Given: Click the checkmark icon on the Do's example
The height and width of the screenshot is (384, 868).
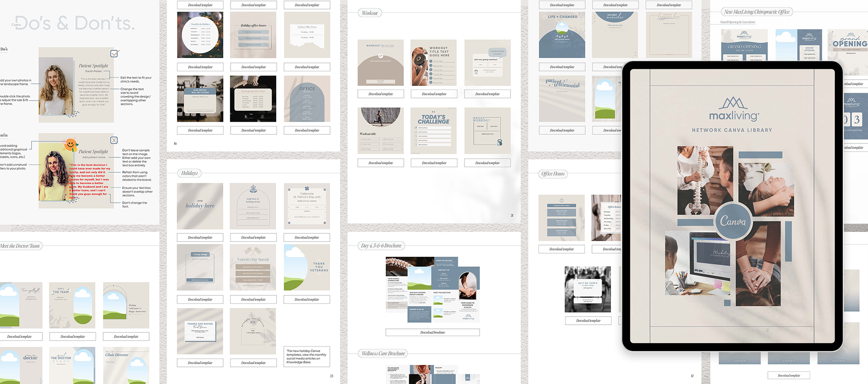Looking at the screenshot, I should click(x=114, y=53).
